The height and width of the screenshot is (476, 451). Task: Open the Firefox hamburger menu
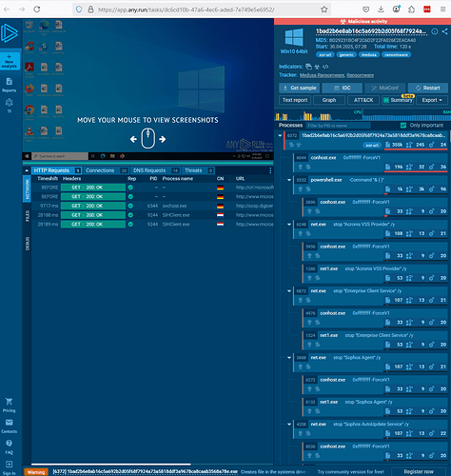click(443, 10)
